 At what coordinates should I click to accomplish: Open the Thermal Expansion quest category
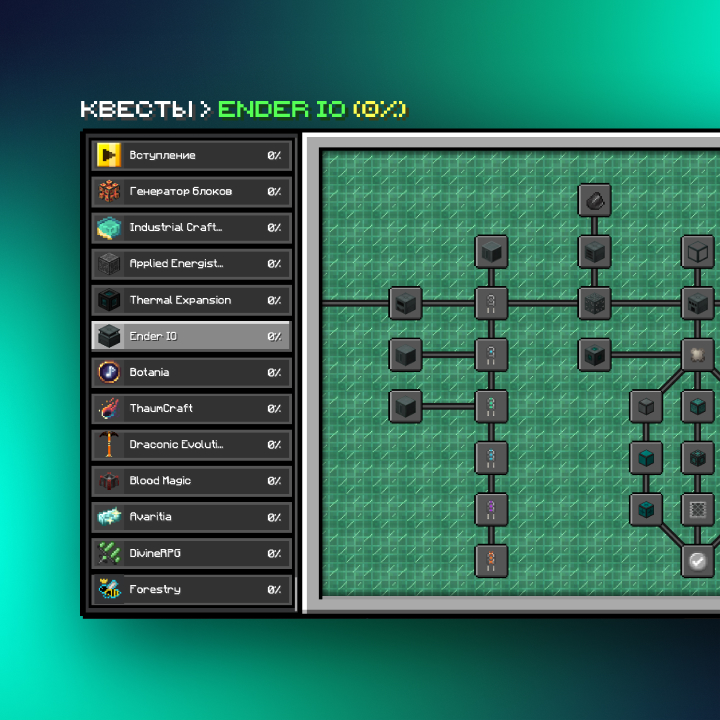[x=191, y=300]
